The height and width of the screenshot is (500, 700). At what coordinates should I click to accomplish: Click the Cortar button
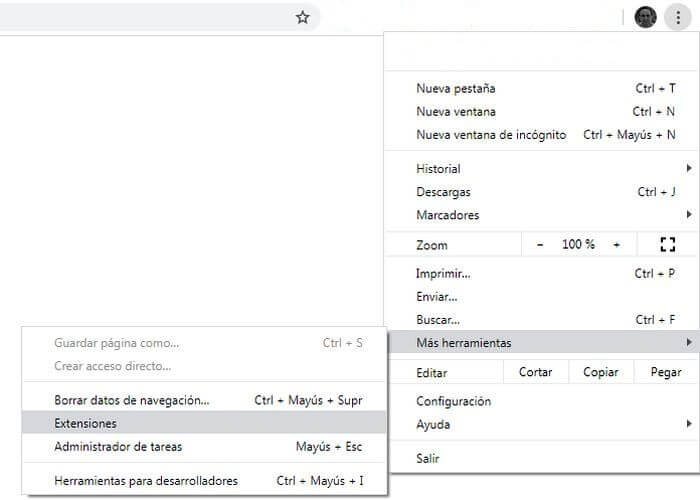tap(536, 372)
